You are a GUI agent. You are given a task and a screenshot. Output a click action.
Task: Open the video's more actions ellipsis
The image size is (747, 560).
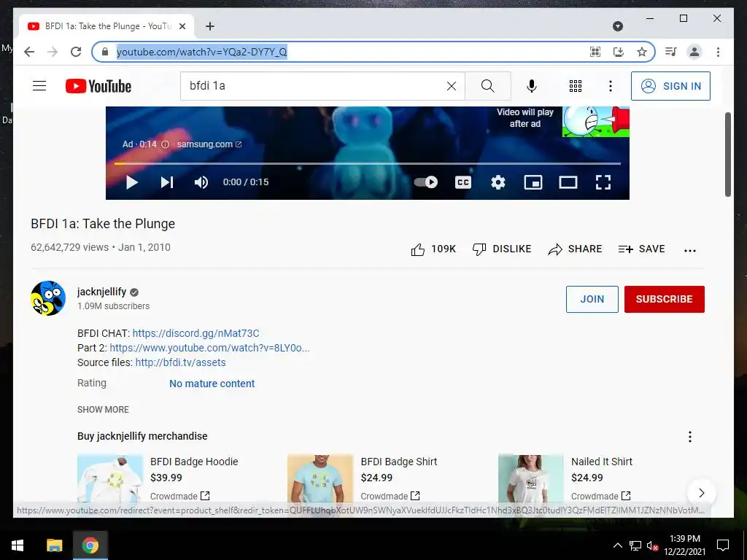[690, 251]
